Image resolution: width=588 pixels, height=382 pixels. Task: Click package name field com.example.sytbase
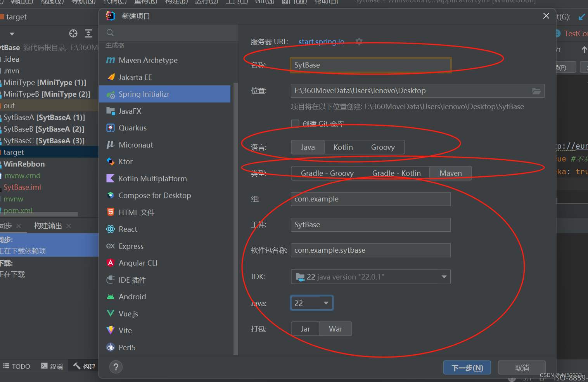click(x=371, y=250)
